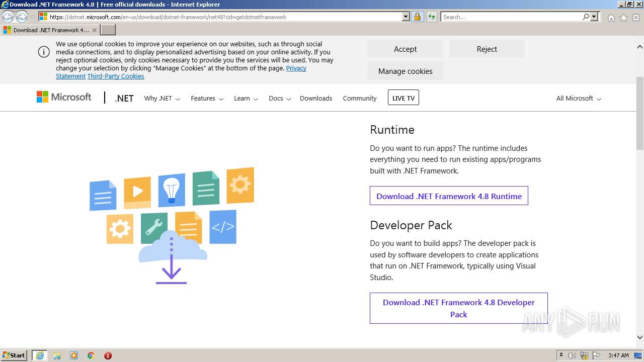Viewport: 644px width, 362px height.
Task: Open the search provider dropdown arrow
Action: point(594,17)
